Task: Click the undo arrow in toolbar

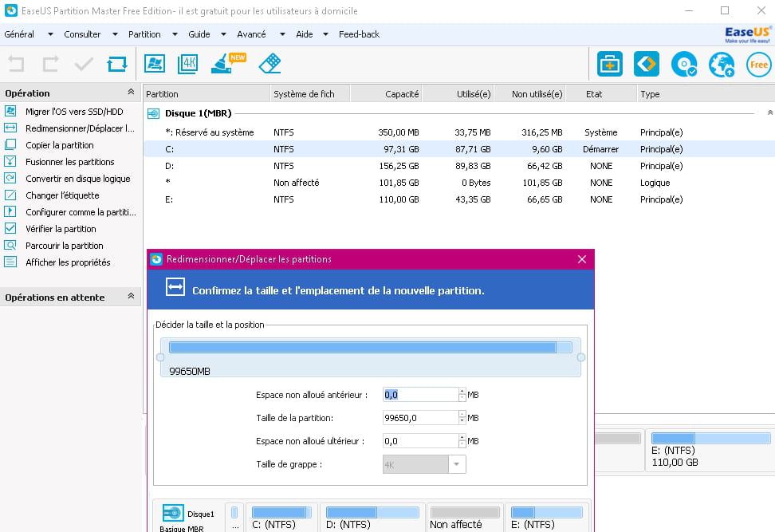Action: (x=16, y=64)
